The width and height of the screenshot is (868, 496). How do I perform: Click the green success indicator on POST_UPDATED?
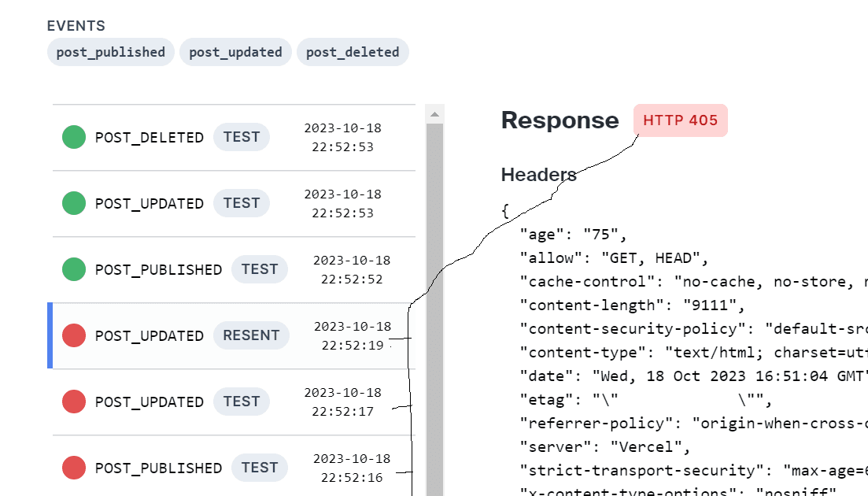[x=73, y=202]
